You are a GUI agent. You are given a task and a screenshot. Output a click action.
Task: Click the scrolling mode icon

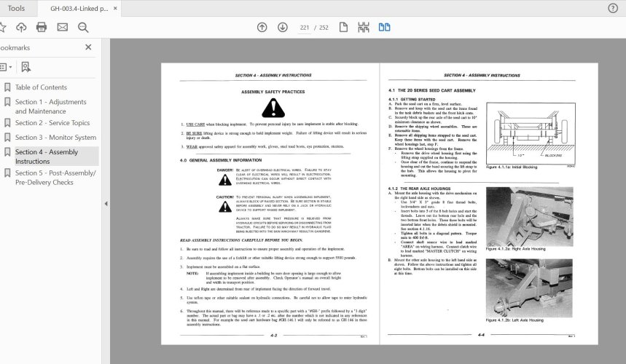pos(364,28)
